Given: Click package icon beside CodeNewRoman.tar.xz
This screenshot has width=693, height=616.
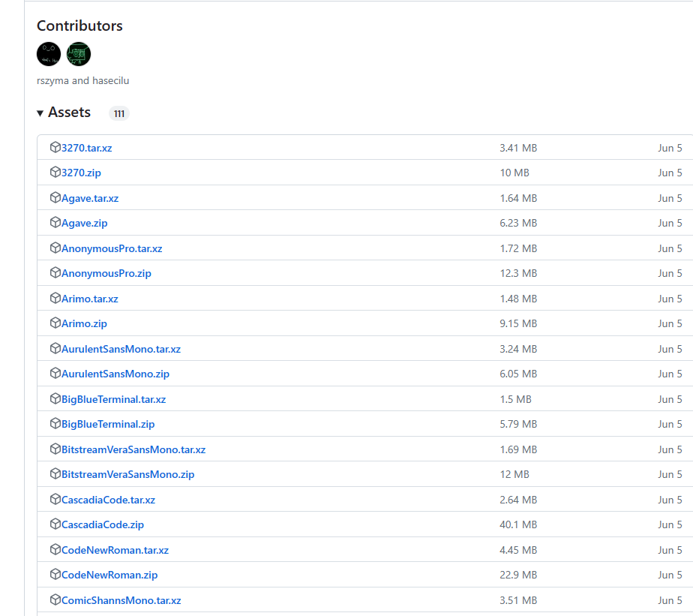Looking at the screenshot, I should (55, 550).
